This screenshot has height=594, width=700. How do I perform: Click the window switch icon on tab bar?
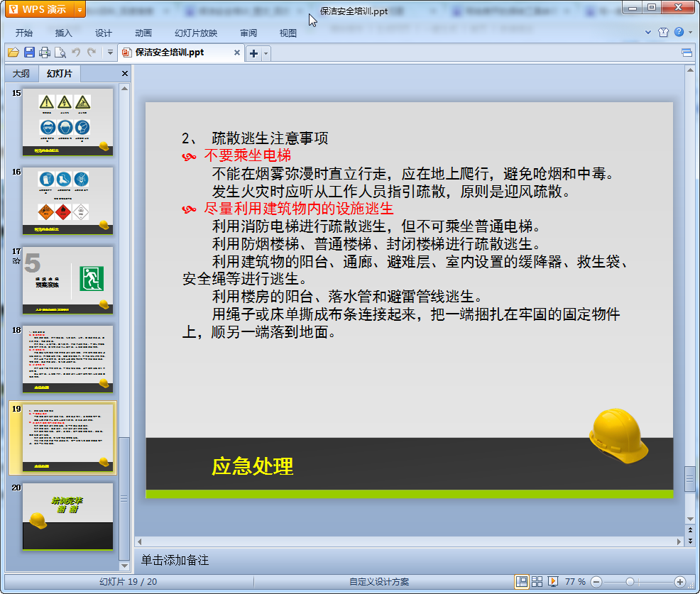point(687,53)
